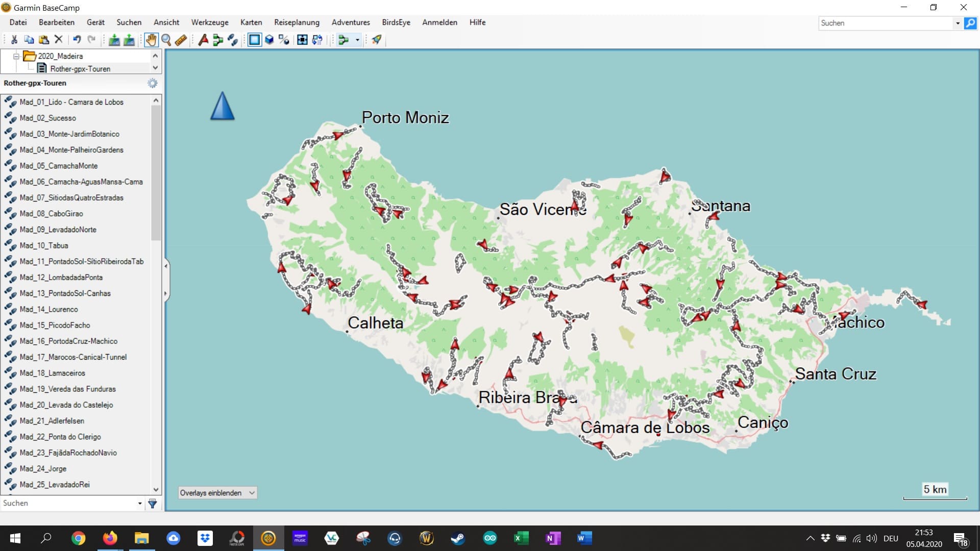Screen dimensions: 980x551
Task: Collapse the 2020_Madeira folder
Action: coord(16,56)
